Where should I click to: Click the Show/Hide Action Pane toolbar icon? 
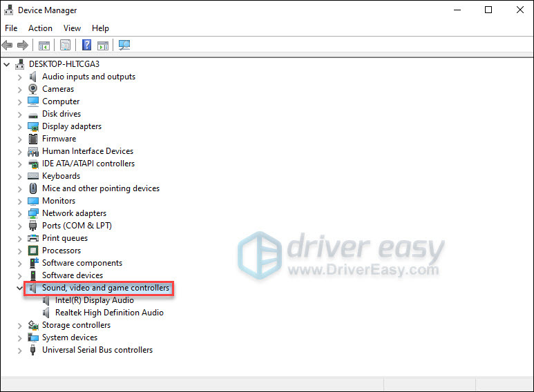pyautogui.click(x=103, y=46)
